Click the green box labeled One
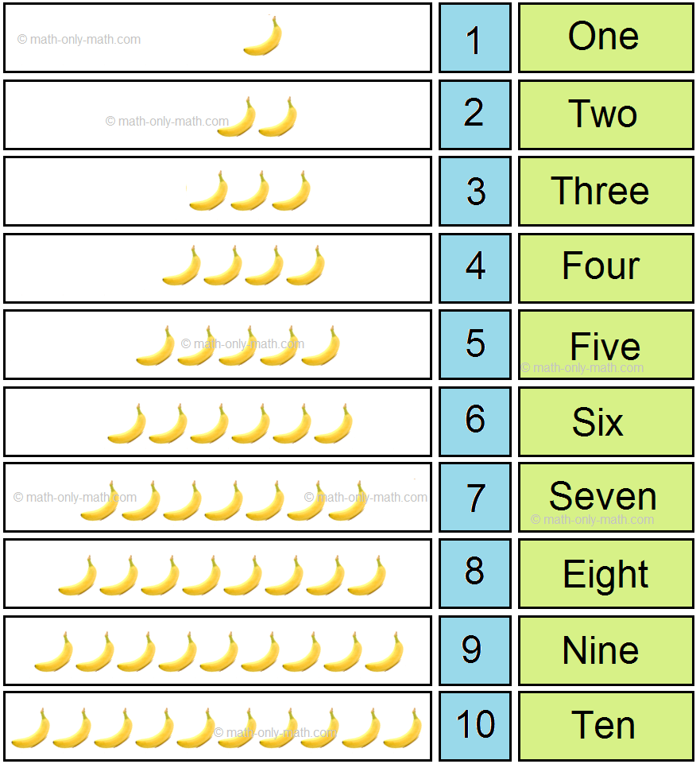 [x=605, y=38]
